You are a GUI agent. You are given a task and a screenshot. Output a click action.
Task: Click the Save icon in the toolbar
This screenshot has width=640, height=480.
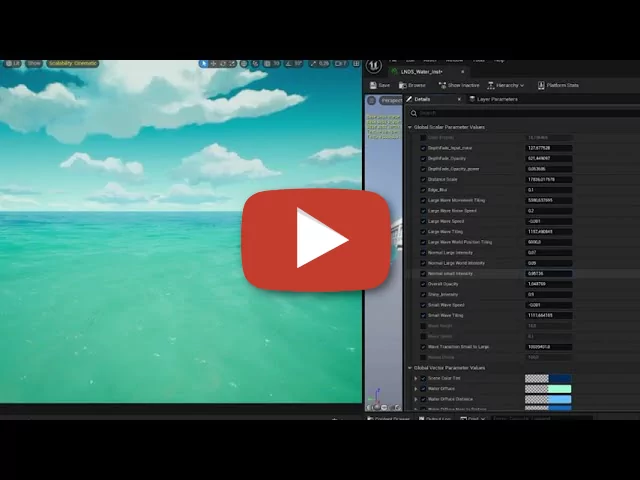point(373,85)
